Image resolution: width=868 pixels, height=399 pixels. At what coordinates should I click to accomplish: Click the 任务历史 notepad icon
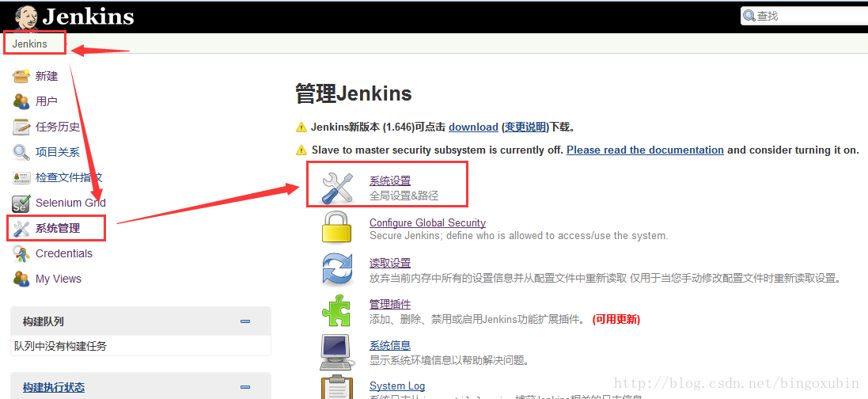tap(21, 127)
